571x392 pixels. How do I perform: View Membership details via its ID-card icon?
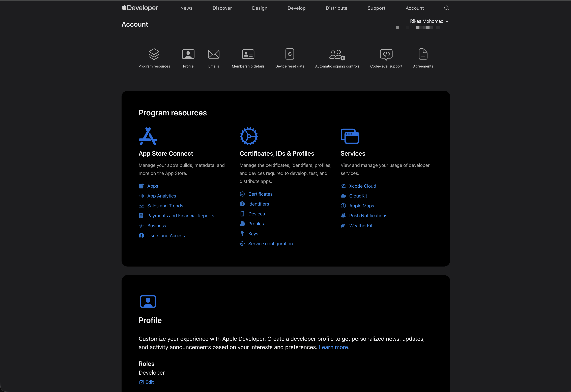[248, 54]
